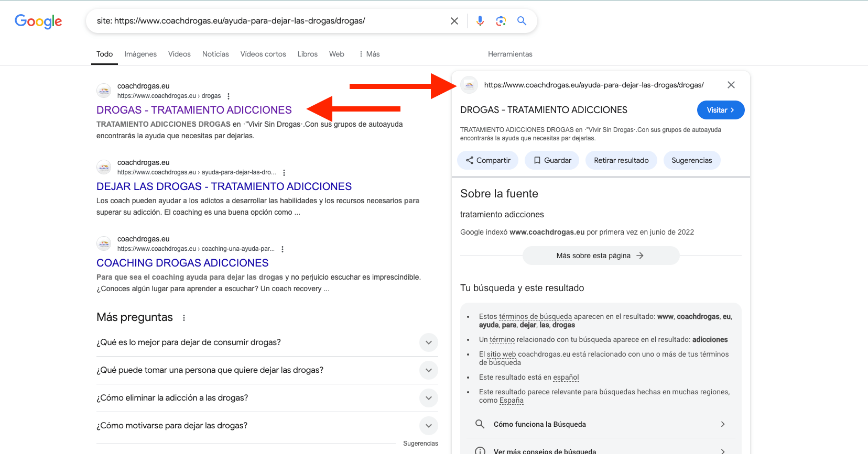Open options for coaching-una-ayuda-par... result
The height and width of the screenshot is (454, 868).
pyautogui.click(x=283, y=249)
